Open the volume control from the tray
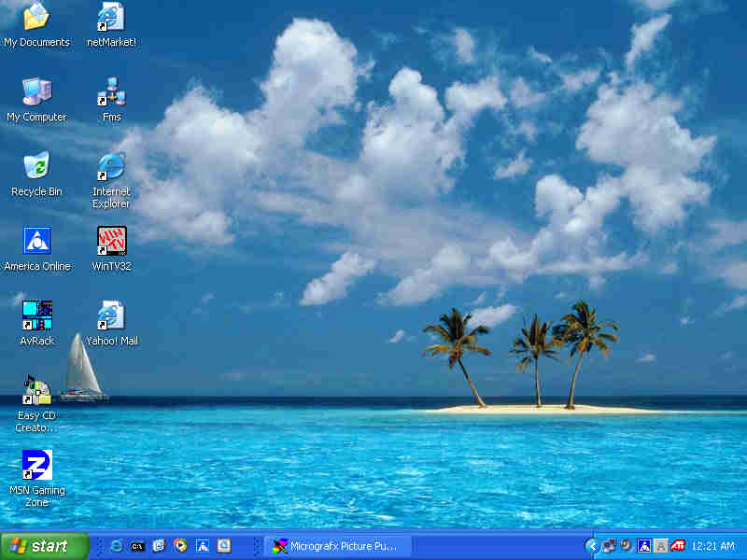Image resolution: width=747 pixels, height=560 pixels. click(x=624, y=546)
